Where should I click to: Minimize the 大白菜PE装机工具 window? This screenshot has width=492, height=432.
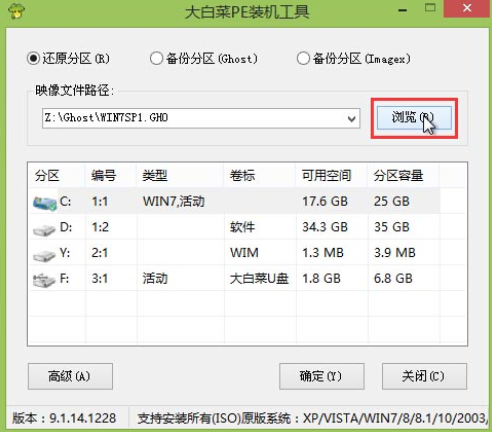tap(403, 9)
